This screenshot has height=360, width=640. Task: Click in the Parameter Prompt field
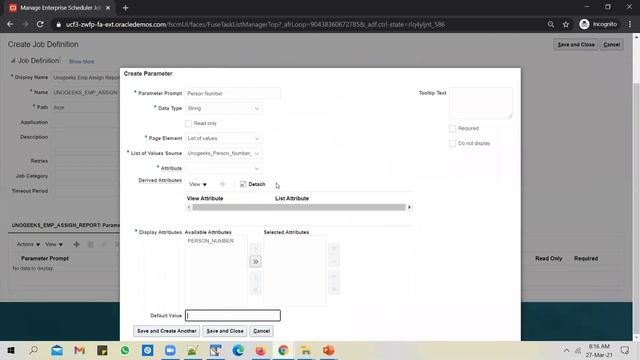[x=233, y=93]
